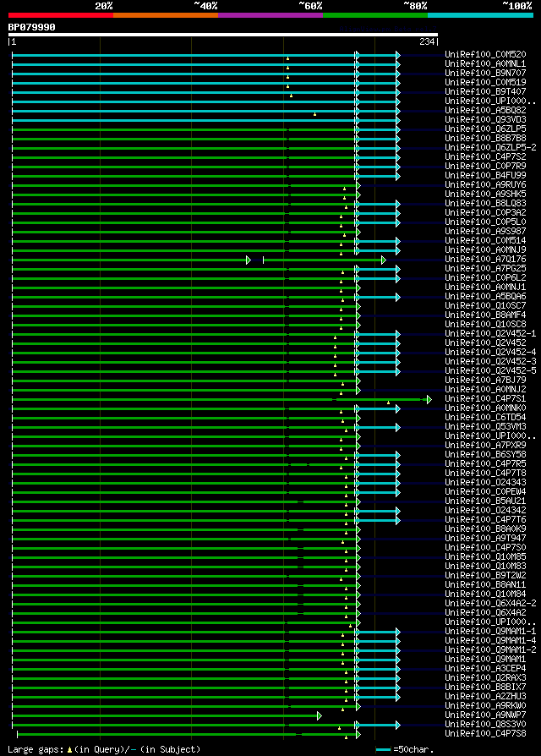Click the UniRef100_Q6ZLP5-2 label
Screen dimensions: 541x756
[x=490, y=147]
